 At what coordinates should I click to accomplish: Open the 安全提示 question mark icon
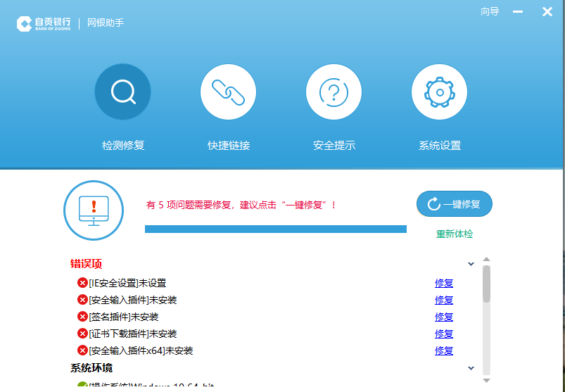[334, 91]
